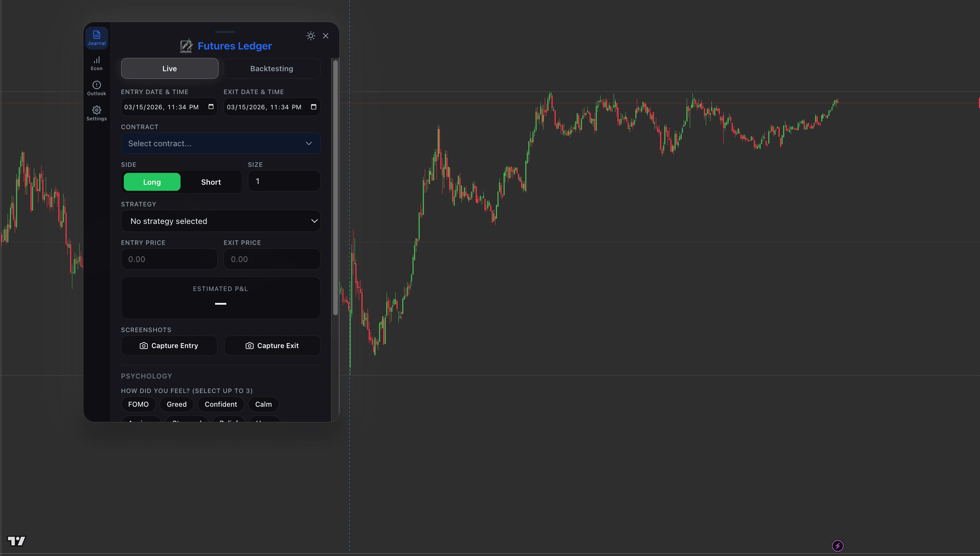Open the Select contract dropdown
Viewport: 980px width, 556px height.
point(221,143)
